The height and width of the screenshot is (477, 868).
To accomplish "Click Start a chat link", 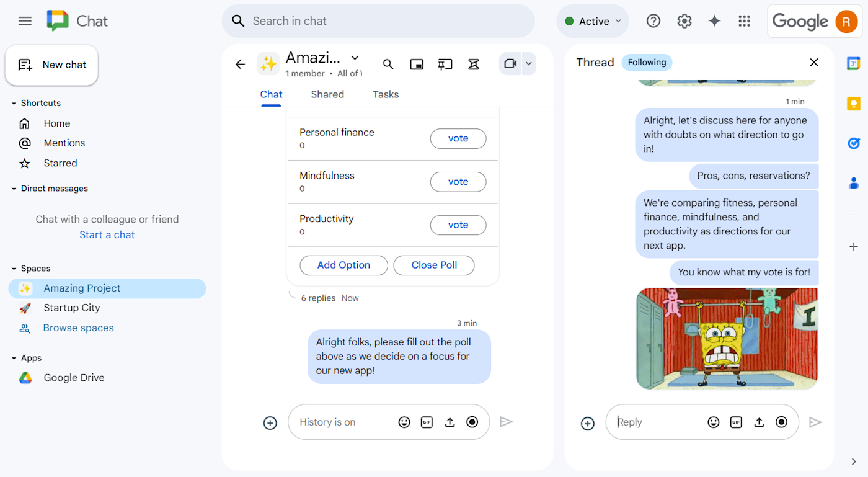I will tap(107, 234).
